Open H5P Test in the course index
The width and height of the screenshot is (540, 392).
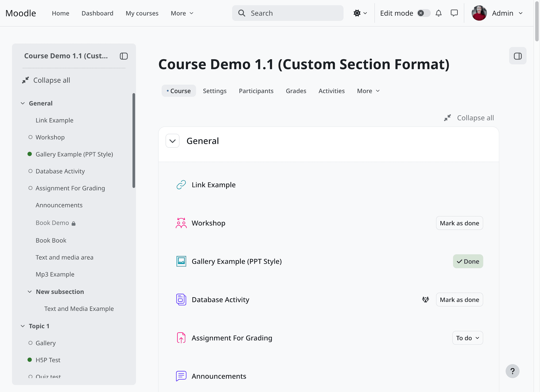pos(48,360)
